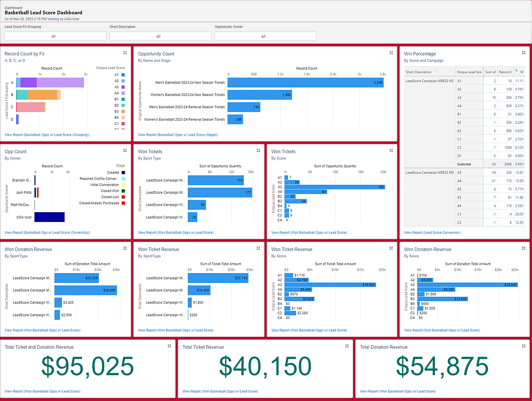Click the $54,875 donation revenue figure
The height and width of the screenshot is (401, 532).
coord(442,366)
